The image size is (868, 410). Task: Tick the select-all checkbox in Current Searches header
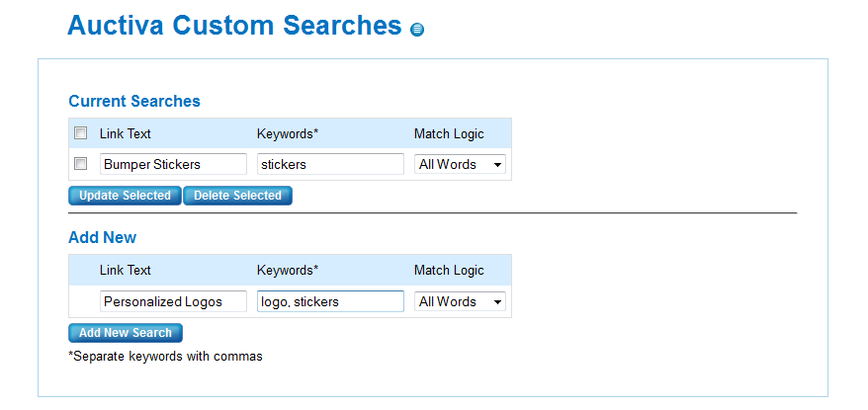pos(81,132)
